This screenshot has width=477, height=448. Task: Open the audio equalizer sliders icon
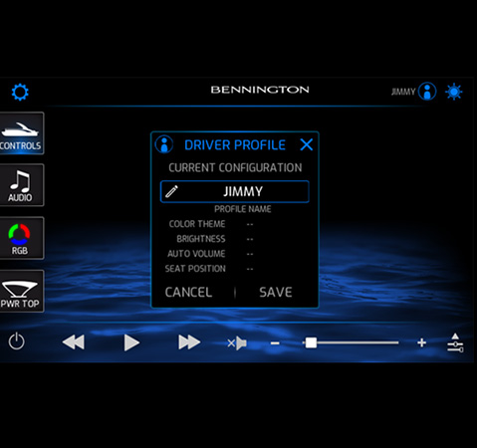[455, 342]
